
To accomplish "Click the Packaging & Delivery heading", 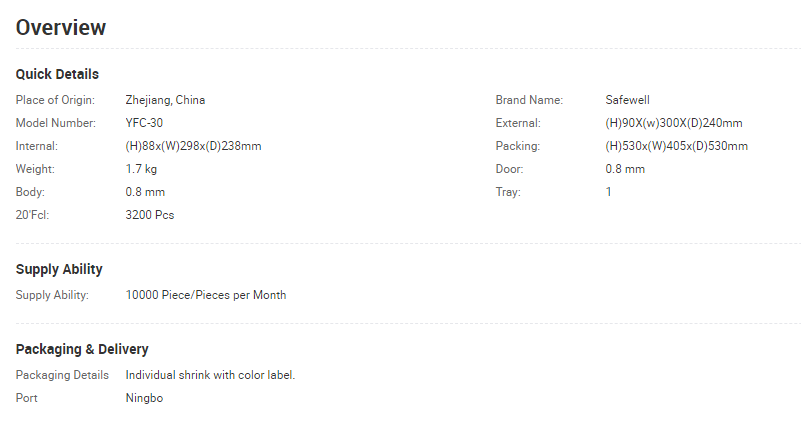I will 82,349.
